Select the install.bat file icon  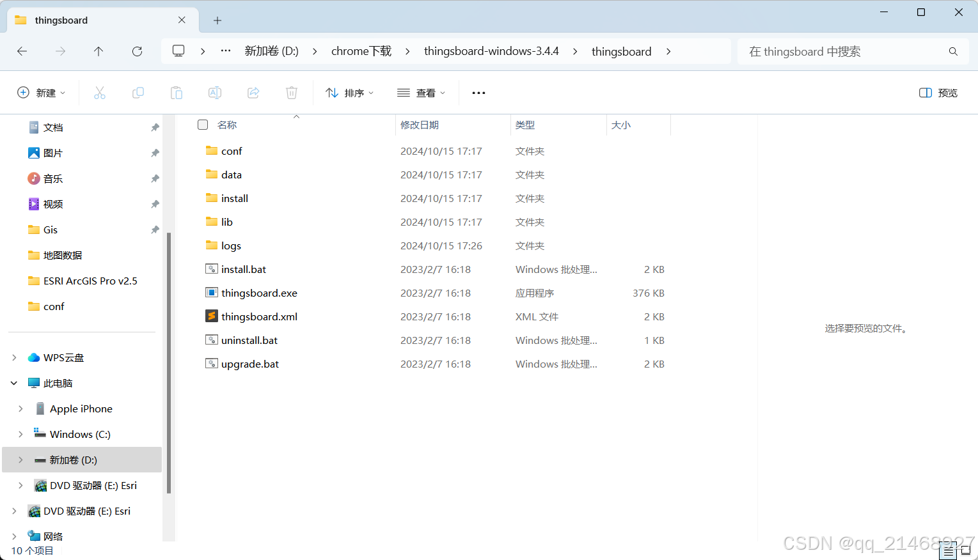(x=212, y=268)
